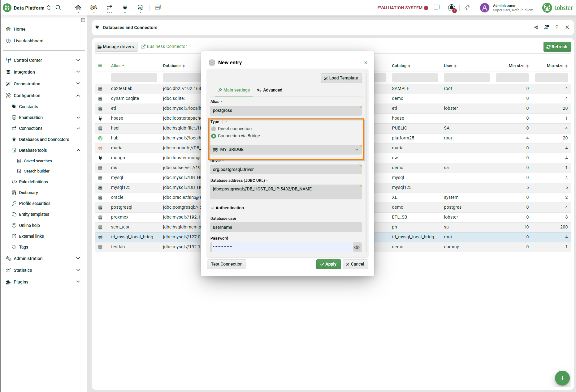Collapse the sidebar with the collapse icon
576x392 pixels.
tap(83, 20)
